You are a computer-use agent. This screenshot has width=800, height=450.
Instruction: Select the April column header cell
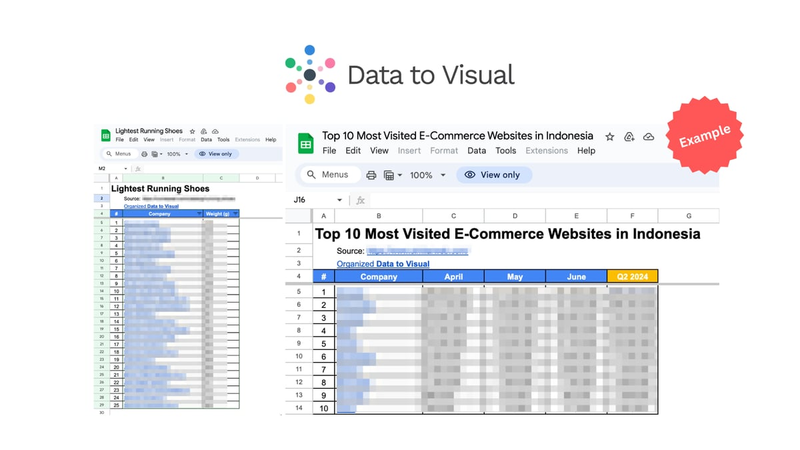(453, 277)
